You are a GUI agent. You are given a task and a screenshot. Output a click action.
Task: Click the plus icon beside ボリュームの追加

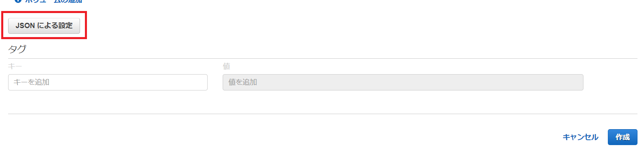[x=18, y=1]
